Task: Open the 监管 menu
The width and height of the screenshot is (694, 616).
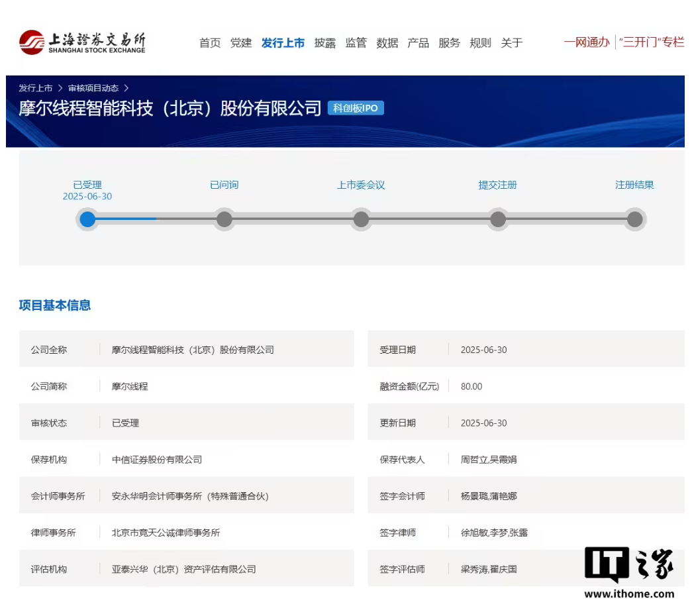Action: click(356, 43)
